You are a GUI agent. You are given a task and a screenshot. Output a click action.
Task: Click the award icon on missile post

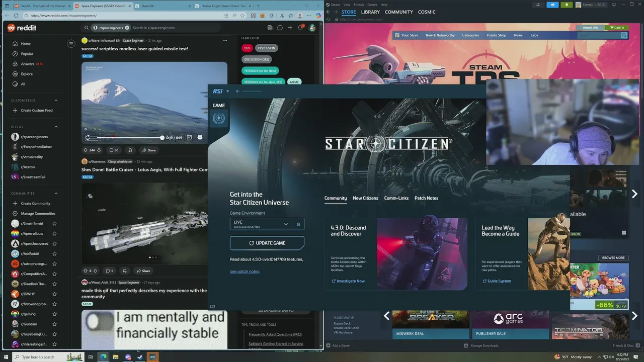pos(130,150)
